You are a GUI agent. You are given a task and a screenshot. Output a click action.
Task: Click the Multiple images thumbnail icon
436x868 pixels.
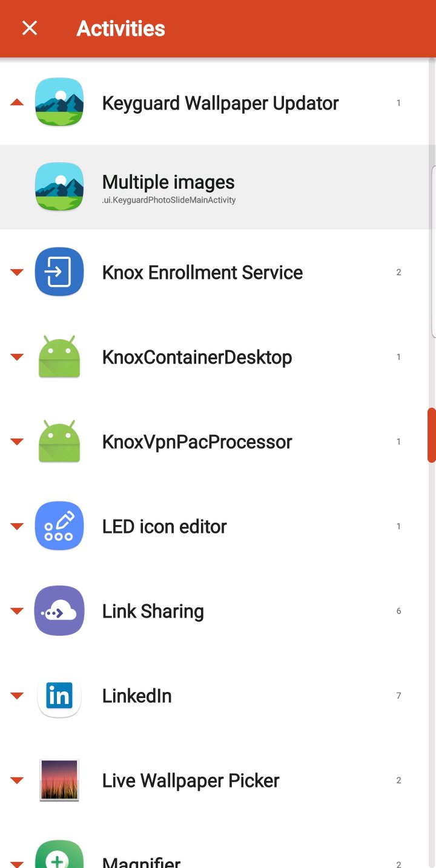[x=59, y=187]
